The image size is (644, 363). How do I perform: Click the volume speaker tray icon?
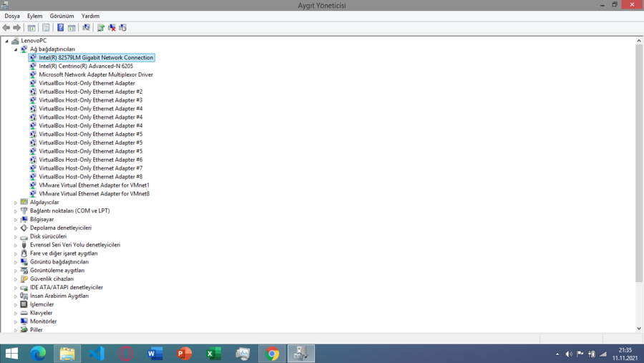569,354
